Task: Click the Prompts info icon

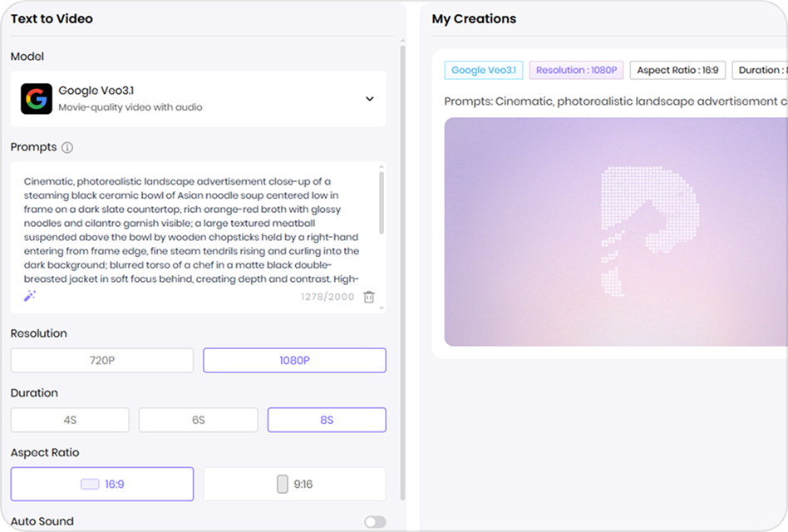Action: (67, 147)
